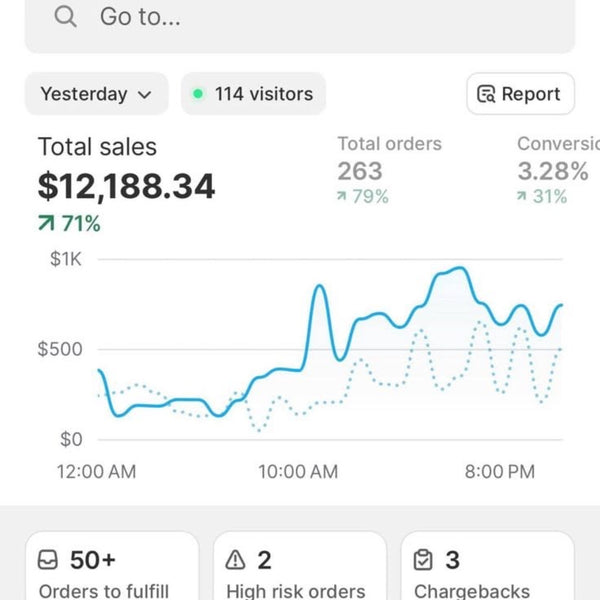
Task: Open the 2 High risk orders card
Action: click(x=300, y=566)
